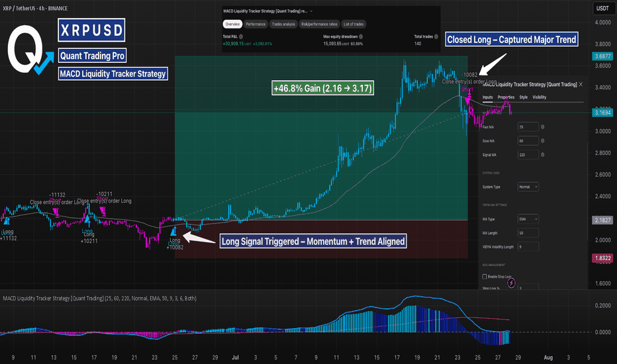
Task: Select the Style tab in settings
Action: (524, 97)
